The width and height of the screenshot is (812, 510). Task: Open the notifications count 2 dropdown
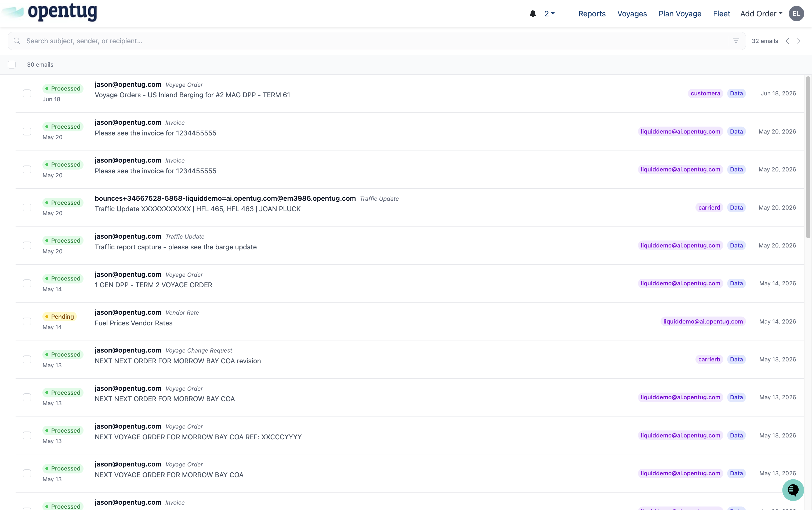point(549,13)
